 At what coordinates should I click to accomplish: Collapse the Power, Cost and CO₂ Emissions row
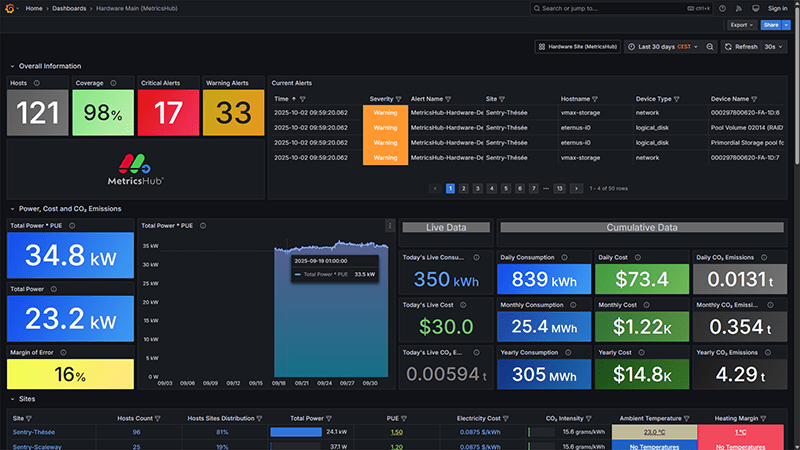(x=11, y=208)
